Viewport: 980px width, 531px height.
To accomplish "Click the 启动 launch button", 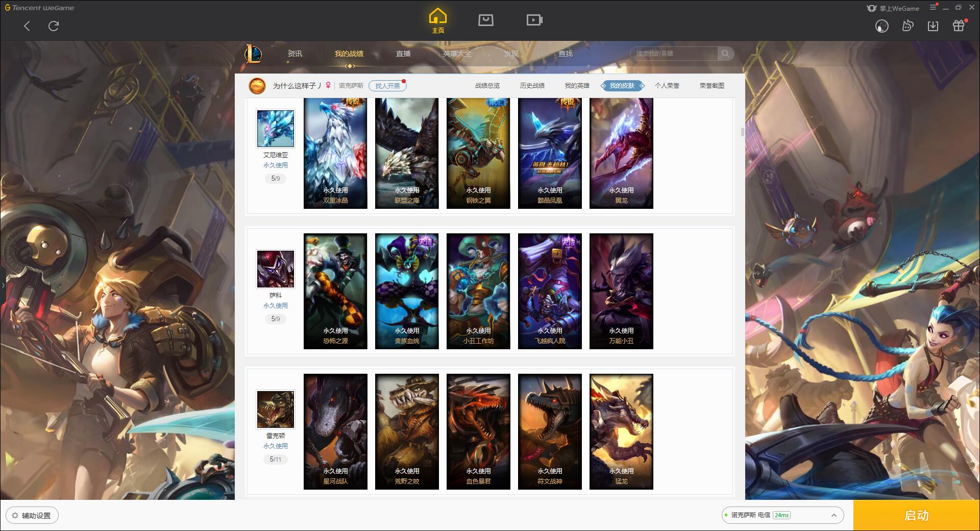I will tap(917, 516).
